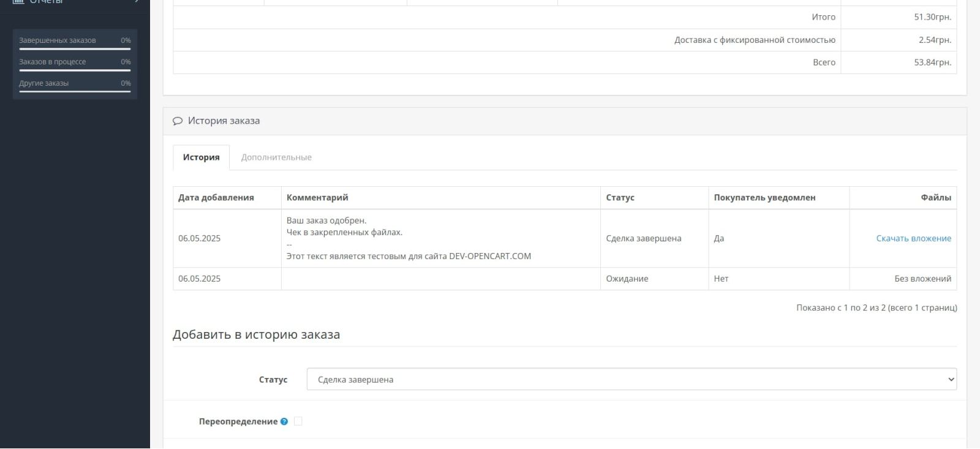This screenshot has height=449, width=980.
Task: Click the Добавить в историю заказа heading
Action: point(256,335)
